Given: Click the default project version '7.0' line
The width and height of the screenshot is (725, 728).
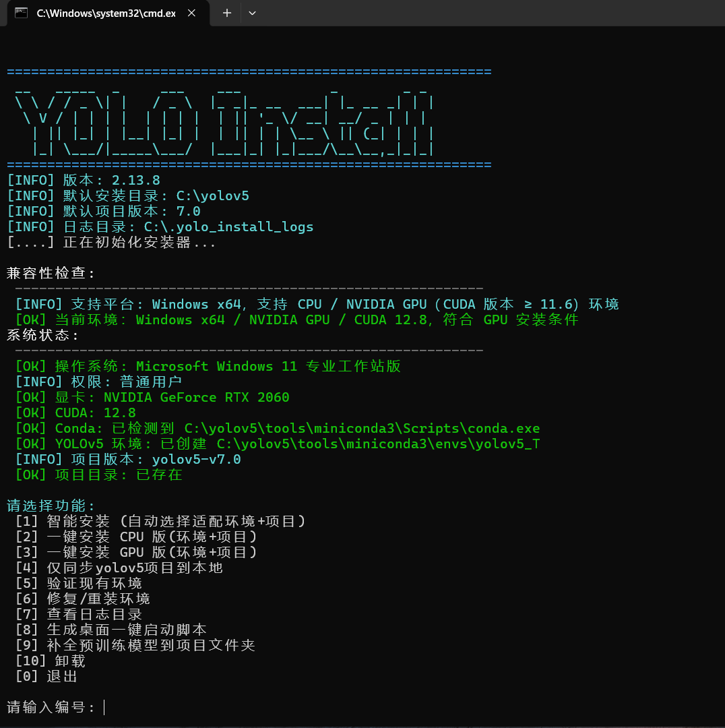Looking at the screenshot, I should (x=104, y=211).
